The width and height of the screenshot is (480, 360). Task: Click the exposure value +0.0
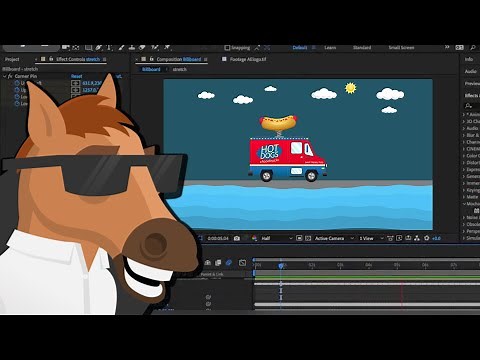(x=436, y=238)
